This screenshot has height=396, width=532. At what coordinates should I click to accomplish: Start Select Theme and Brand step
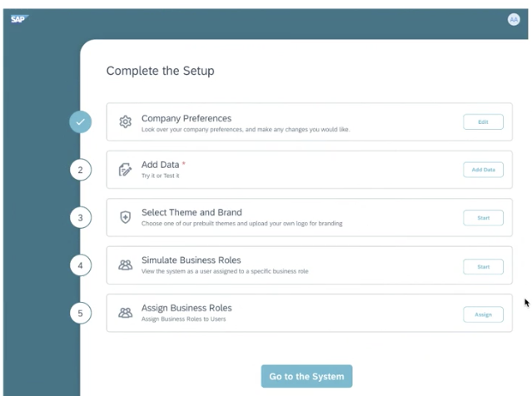[483, 218]
